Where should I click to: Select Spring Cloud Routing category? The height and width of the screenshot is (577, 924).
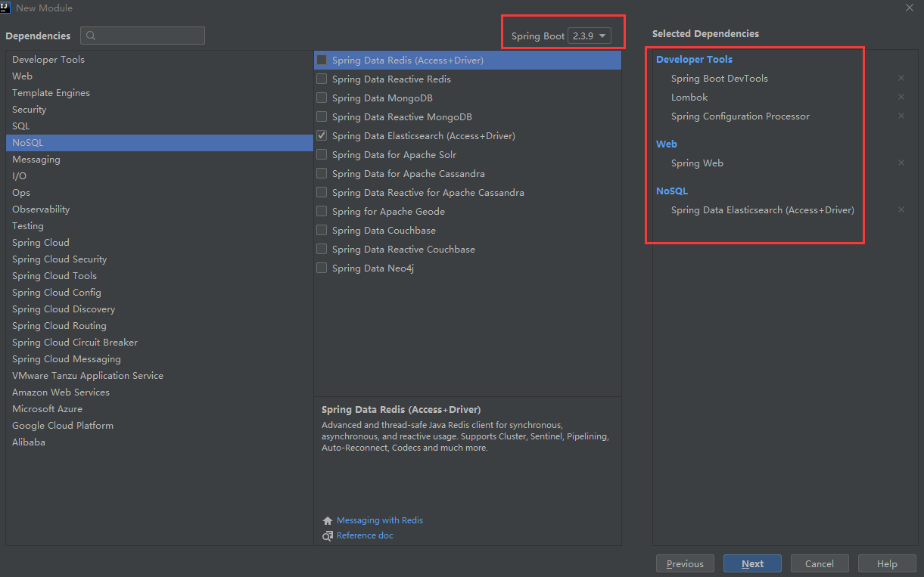click(160, 325)
